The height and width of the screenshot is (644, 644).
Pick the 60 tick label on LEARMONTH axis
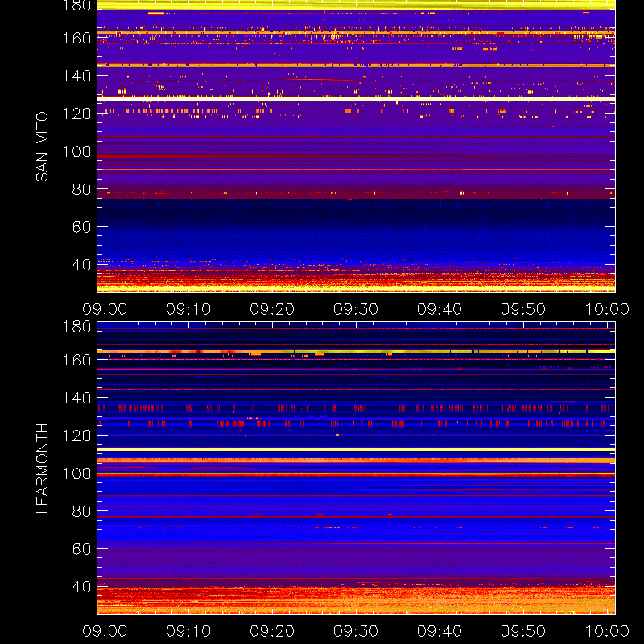pyautogui.click(x=81, y=549)
